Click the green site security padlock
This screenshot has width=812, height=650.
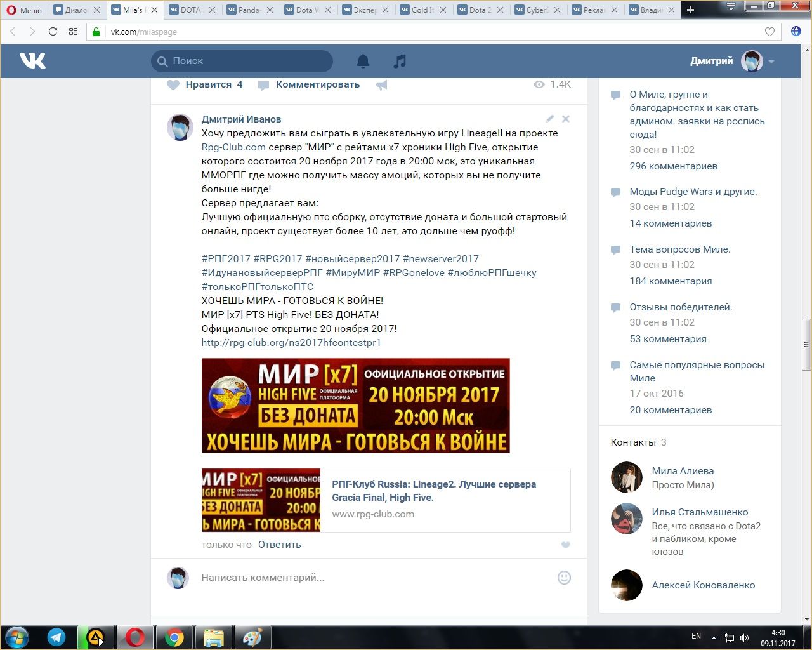click(96, 32)
